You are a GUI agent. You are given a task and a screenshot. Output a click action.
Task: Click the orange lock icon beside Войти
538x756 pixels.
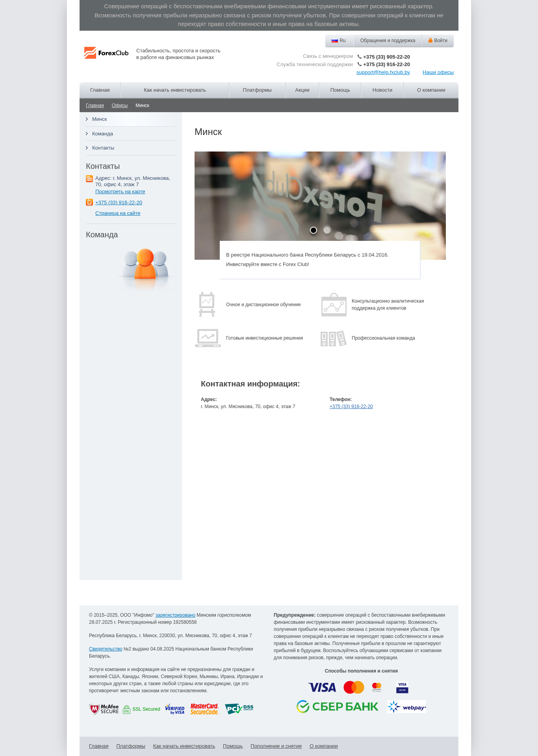point(430,40)
